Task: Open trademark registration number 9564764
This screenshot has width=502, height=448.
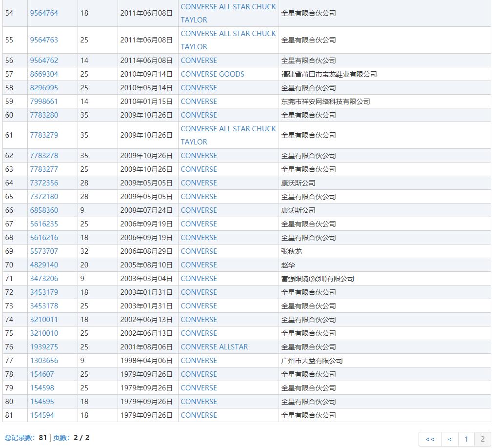Action: (44, 13)
